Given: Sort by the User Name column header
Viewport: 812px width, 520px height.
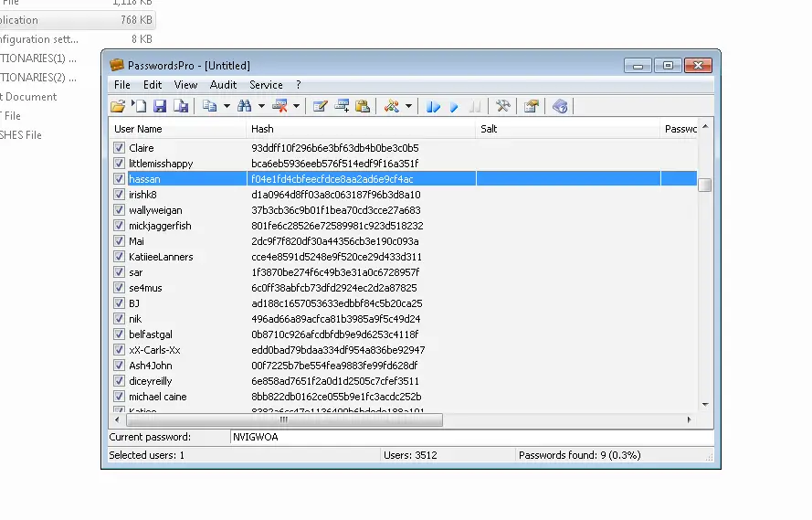Looking at the screenshot, I should pyautogui.click(x=177, y=129).
